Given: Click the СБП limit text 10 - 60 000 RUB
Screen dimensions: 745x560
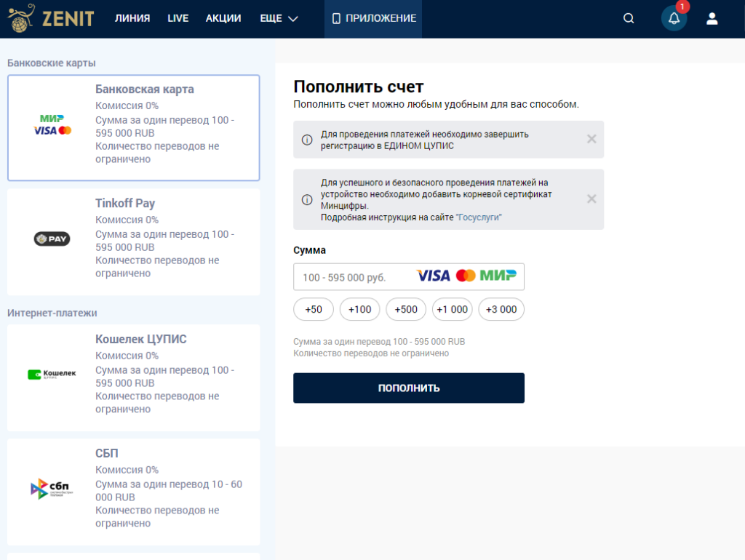Looking at the screenshot, I should pos(169,491).
